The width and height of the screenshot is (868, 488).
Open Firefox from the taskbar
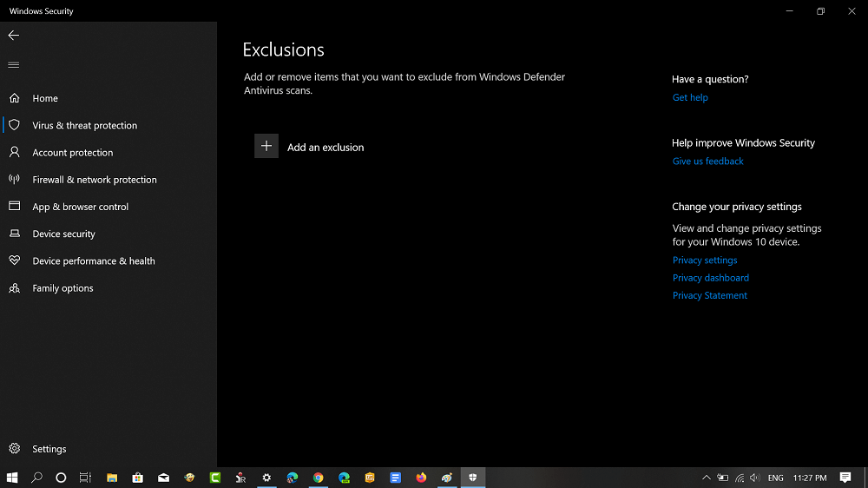pyautogui.click(x=421, y=478)
